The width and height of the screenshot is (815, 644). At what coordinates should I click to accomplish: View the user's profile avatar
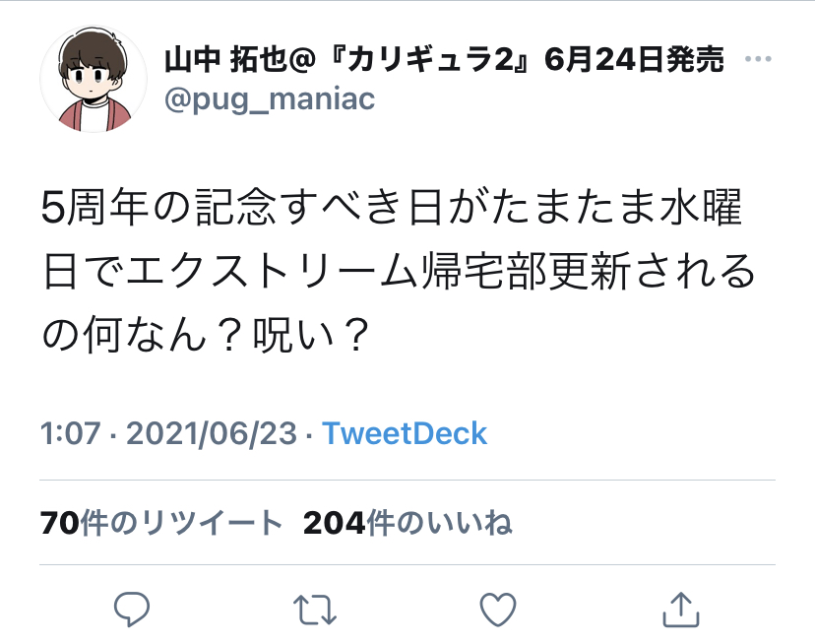click(94, 79)
